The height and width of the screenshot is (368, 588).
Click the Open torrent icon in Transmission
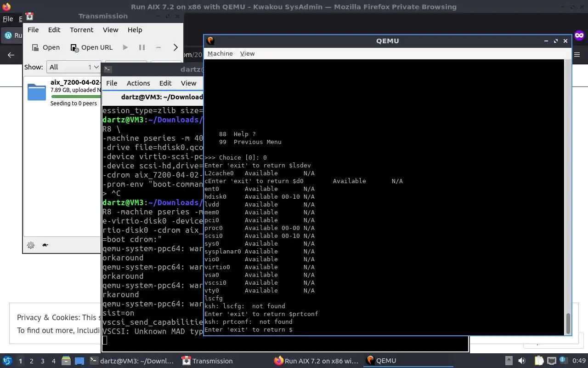click(35, 47)
